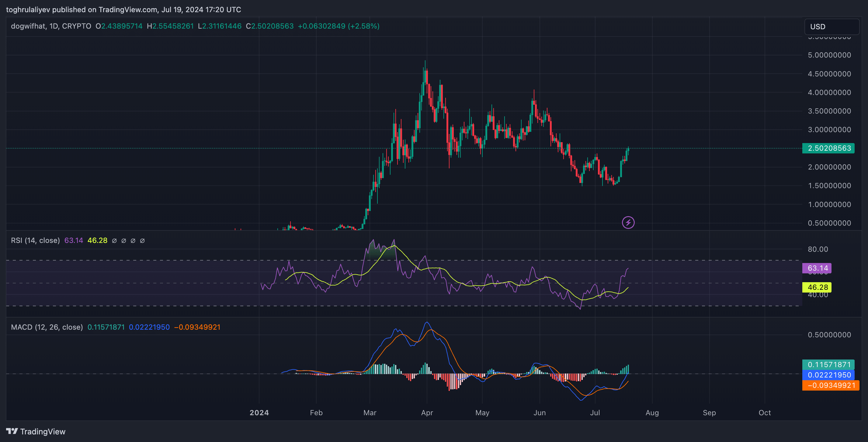This screenshot has height=442, width=868.
Task: Click the 5.00000000 price axis label
Action: point(829,55)
